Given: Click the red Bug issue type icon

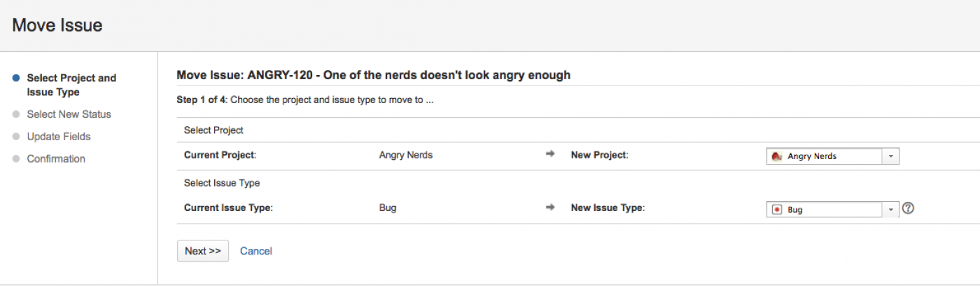Looking at the screenshot, I should point(776,210).
